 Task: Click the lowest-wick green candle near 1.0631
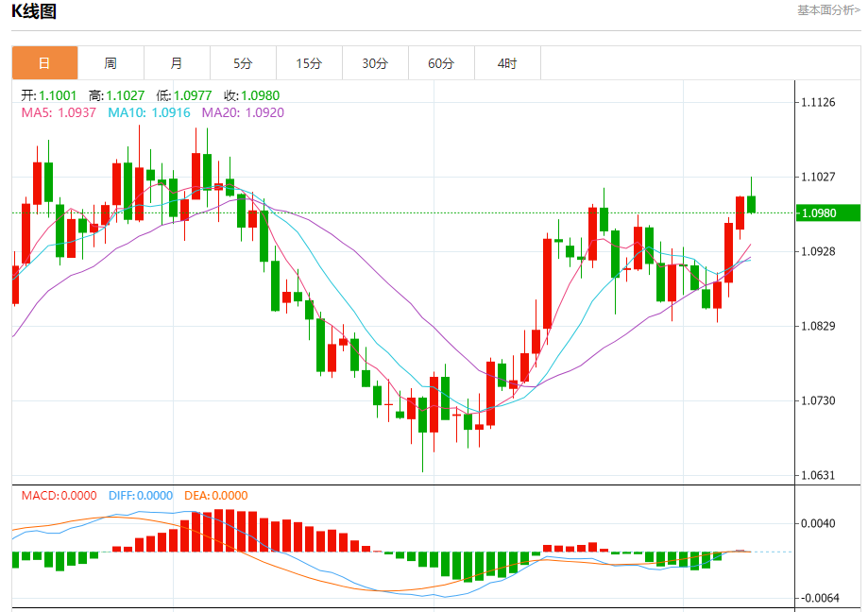(x=423, y=415)
